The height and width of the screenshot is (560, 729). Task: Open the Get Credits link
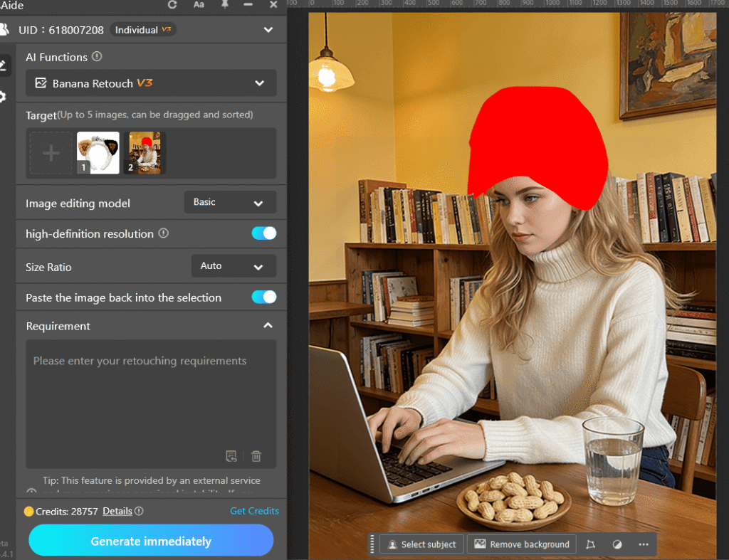tap(253, 511)
